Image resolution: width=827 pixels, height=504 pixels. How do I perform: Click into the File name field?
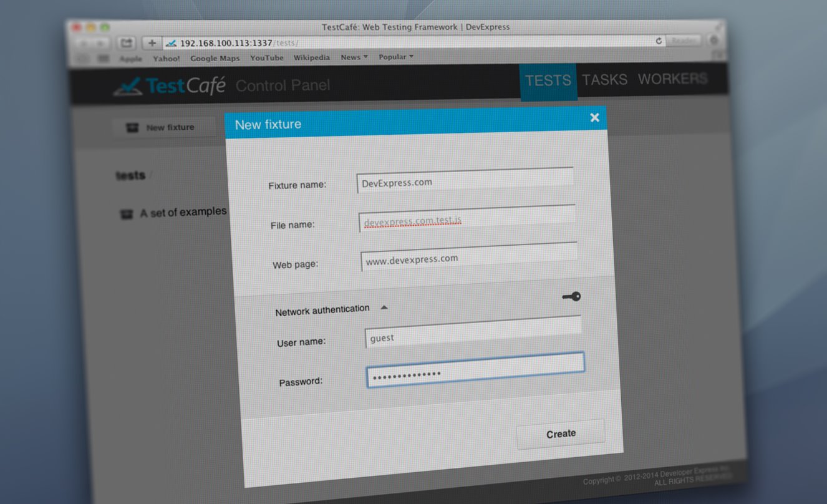[467, 219]
